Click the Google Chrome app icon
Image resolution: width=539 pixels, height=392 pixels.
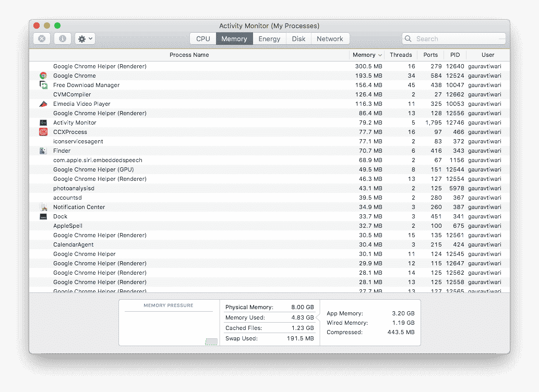(x=43, y=76)
